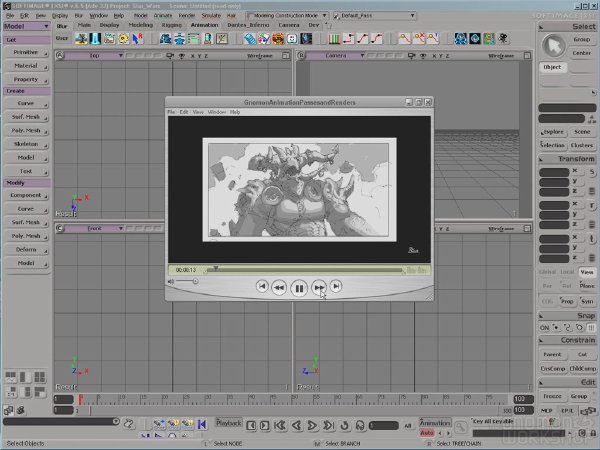The height and width of the screenshot is (450, 600).
Task: Click the Parent constrain button
Action: click(552, 355)
